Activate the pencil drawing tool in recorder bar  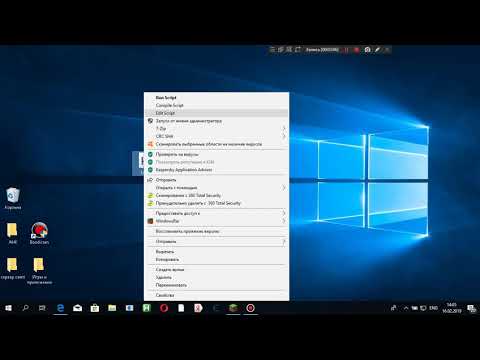coord(377,50)
